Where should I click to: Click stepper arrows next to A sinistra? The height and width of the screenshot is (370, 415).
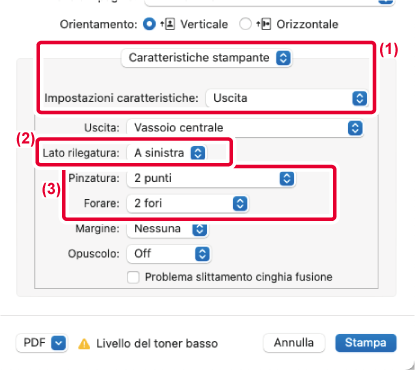tap(198, 153)
